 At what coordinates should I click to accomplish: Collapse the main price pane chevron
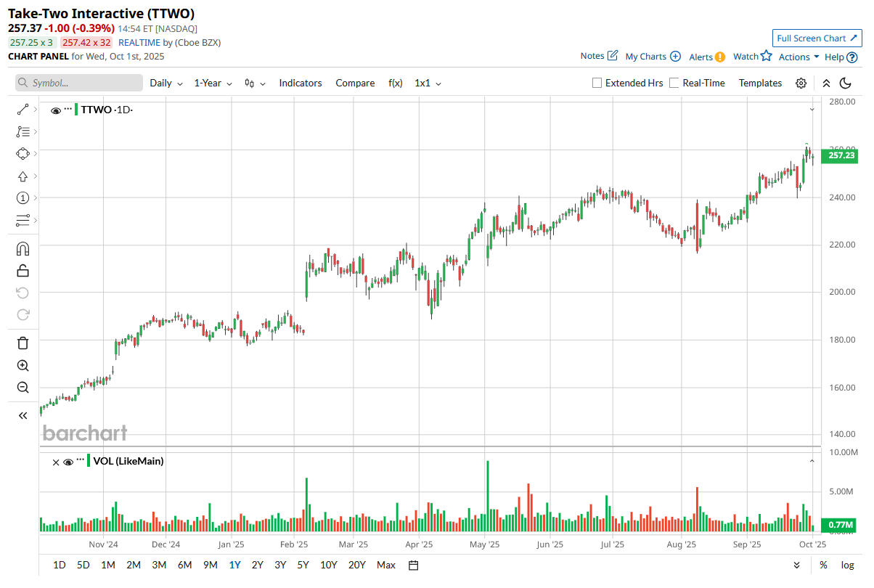(812, 109)
